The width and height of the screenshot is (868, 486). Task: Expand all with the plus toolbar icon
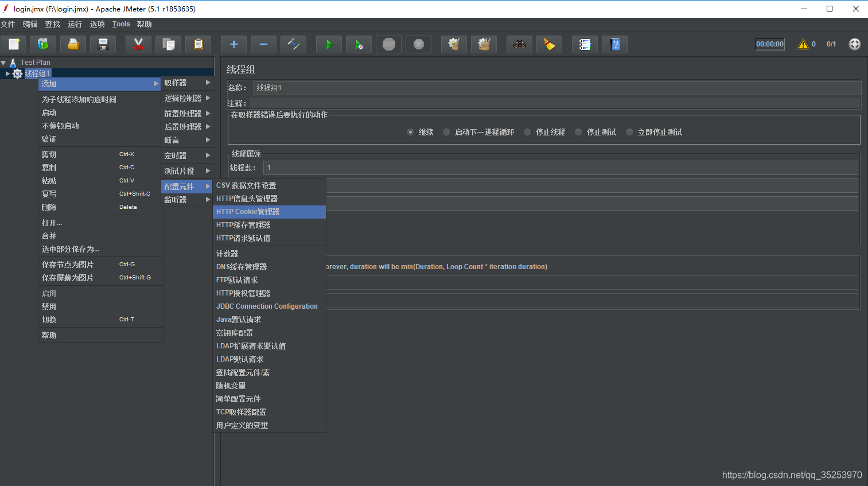(233, 44)
